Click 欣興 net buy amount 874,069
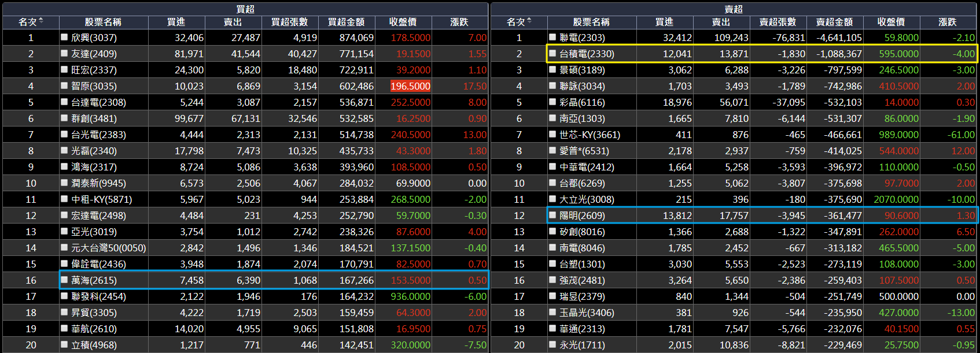The image size is (980, 353). [x=356, y=38]
